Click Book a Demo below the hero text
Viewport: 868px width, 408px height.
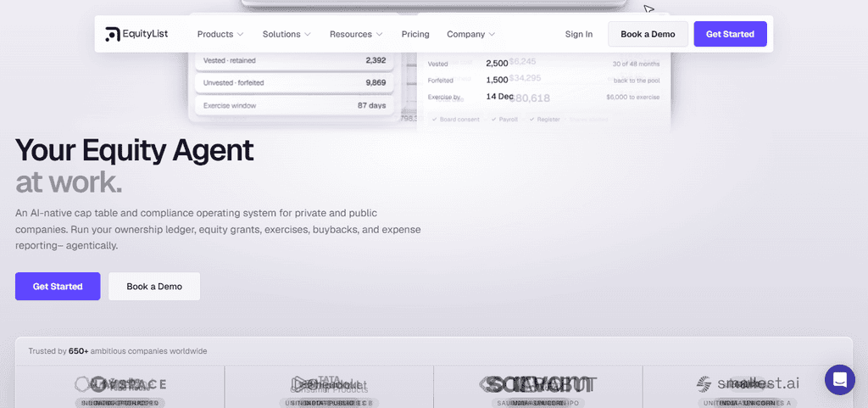coord(154,286)
